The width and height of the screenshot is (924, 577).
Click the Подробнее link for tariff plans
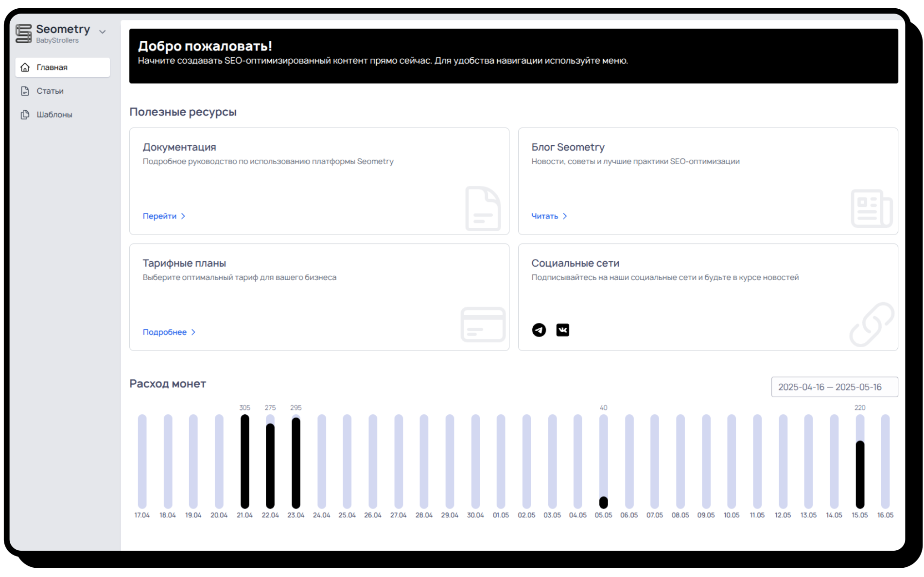click(164, 332)
